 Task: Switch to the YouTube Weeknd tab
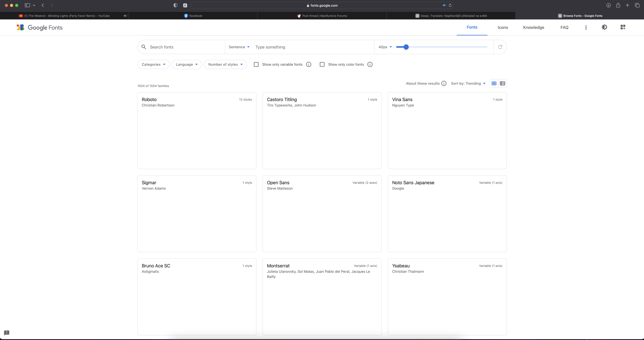click(64, 16)
